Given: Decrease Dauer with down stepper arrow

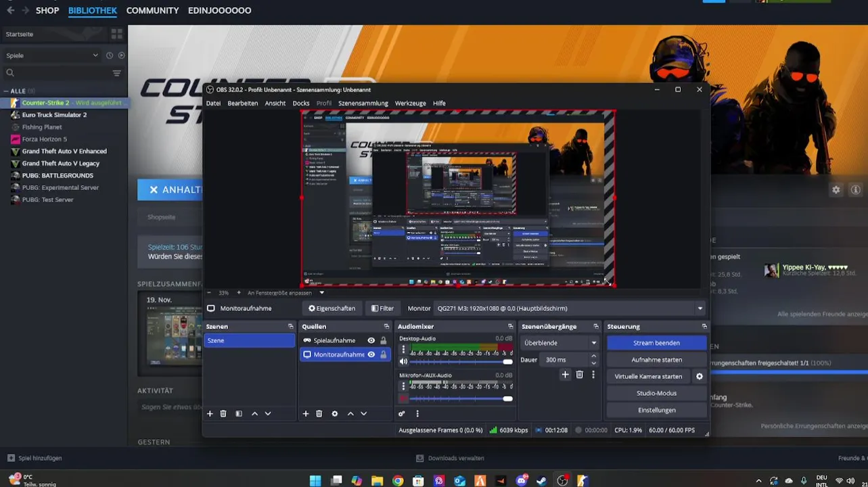Looking at the screenshot, I should (x=594, y=363).
